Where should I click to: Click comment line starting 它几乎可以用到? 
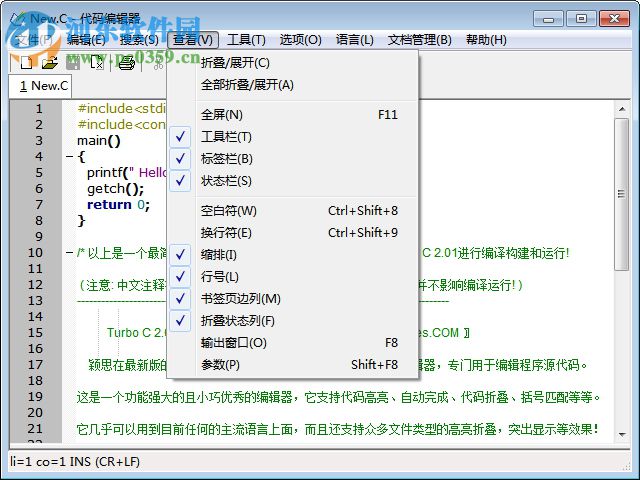point(337,429)
